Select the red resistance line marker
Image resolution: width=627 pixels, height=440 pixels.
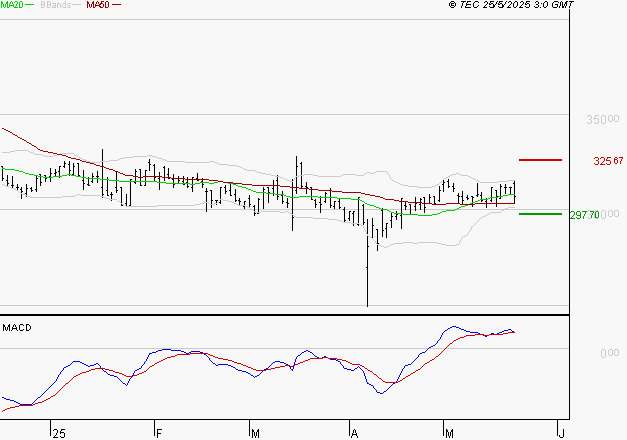540,160
